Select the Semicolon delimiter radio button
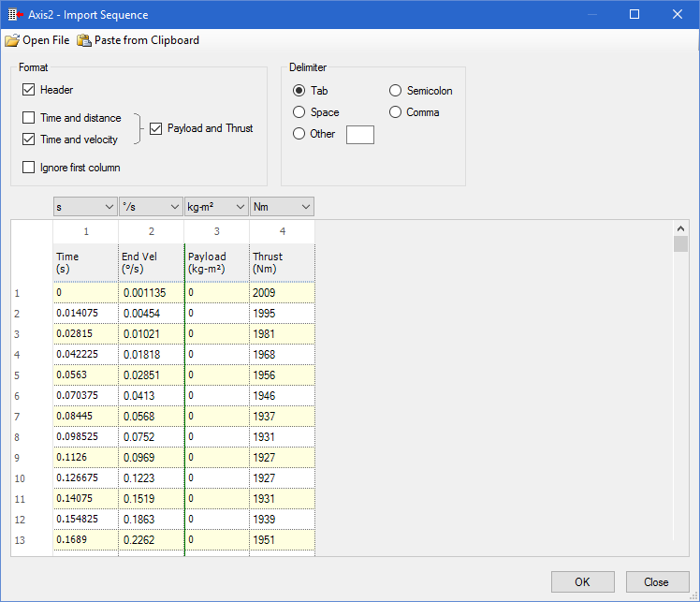Viewport: 700px width, 602px height. point(396,91)
